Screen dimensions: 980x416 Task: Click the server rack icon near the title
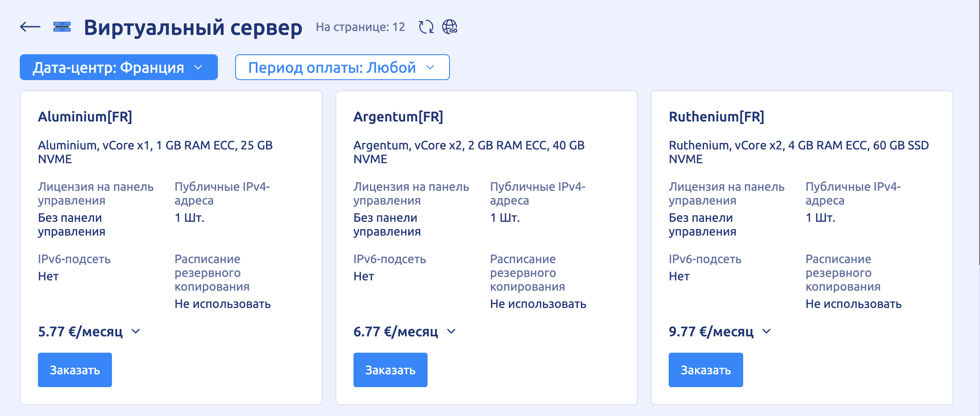62,27
